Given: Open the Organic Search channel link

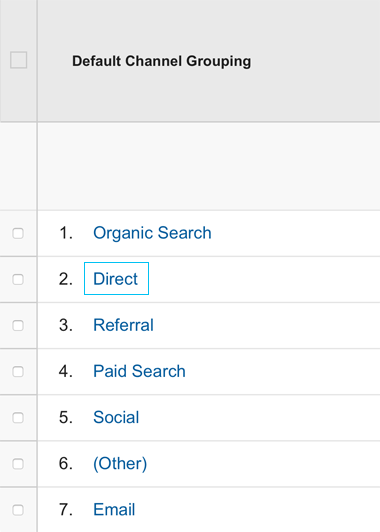Looking at the screenshot, I should pyautogui.click(x=152, y=233).
